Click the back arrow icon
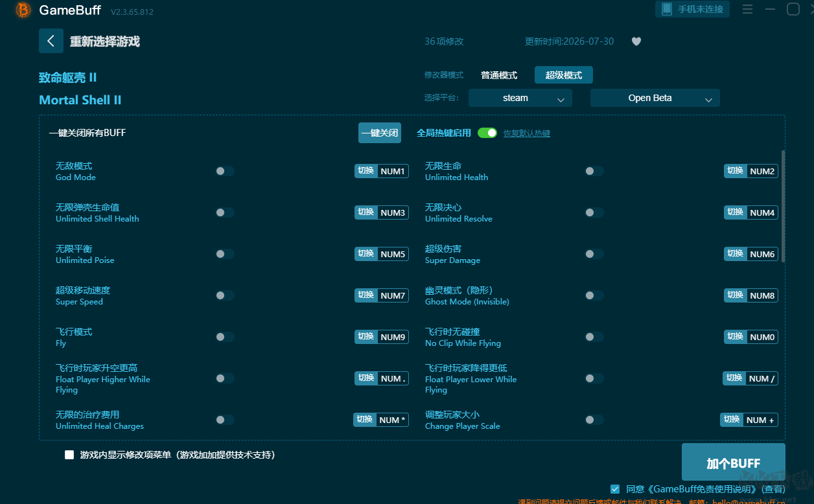The height and width of the screenshot is (504, 814). coord(51,41)
